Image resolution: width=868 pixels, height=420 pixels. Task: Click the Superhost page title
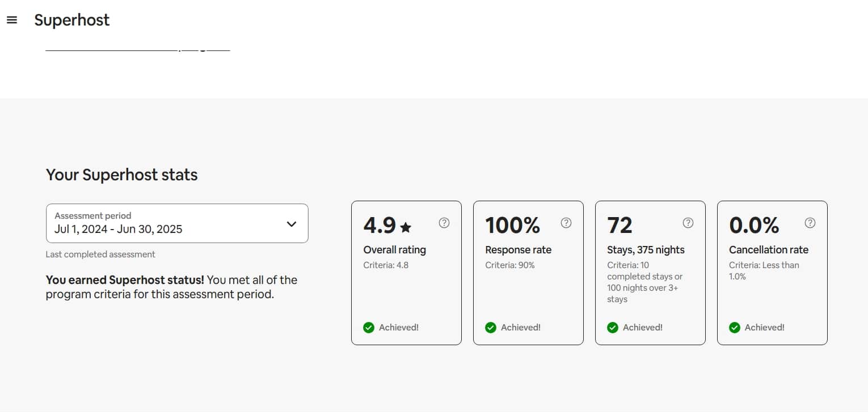[x=72, y=20]
